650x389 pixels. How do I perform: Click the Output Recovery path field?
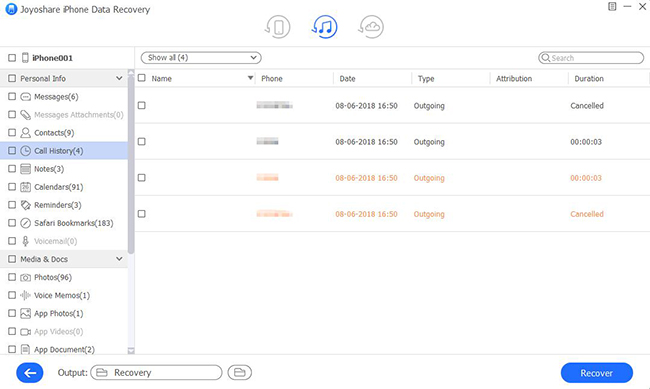point(156,372)
